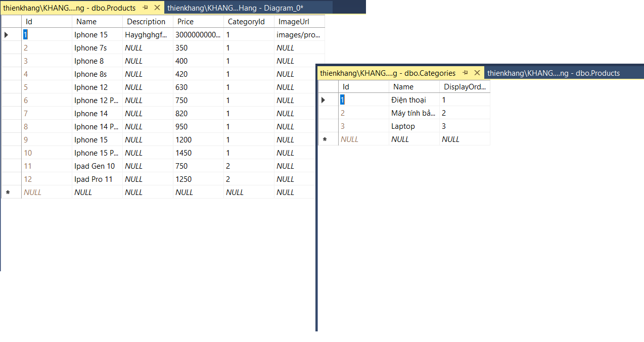Select the Iphone 8 name cell
Viewport: 644px width, 342px height.
coord(97,61)
